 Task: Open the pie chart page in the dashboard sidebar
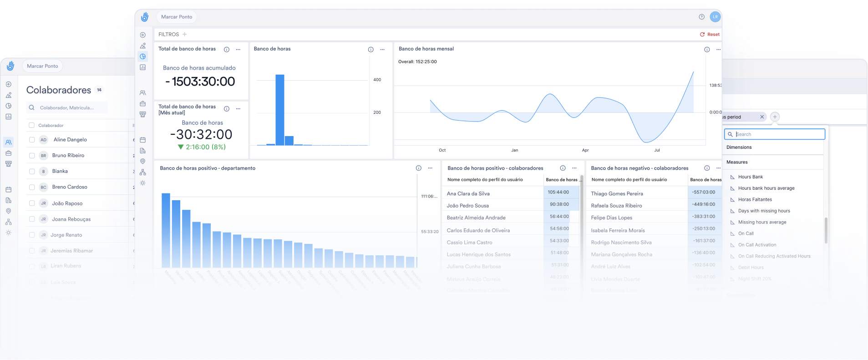pyautogui.click(x=143, y=56)
